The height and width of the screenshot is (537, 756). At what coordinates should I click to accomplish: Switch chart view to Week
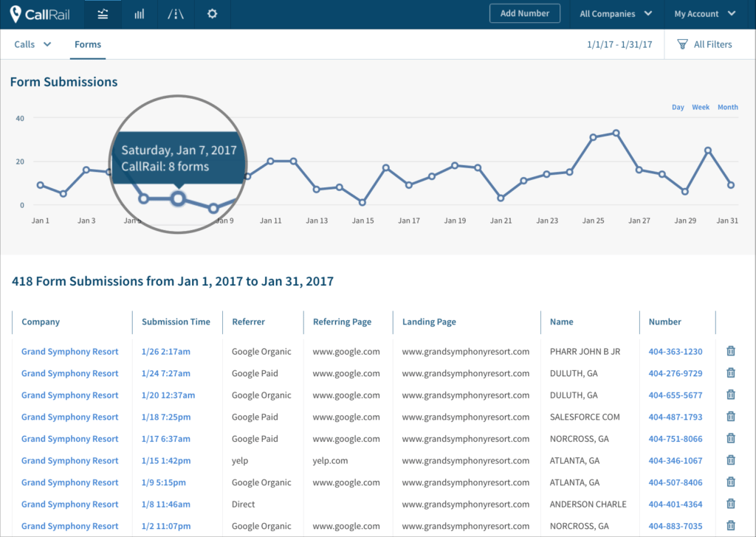[x=700, y=107]
